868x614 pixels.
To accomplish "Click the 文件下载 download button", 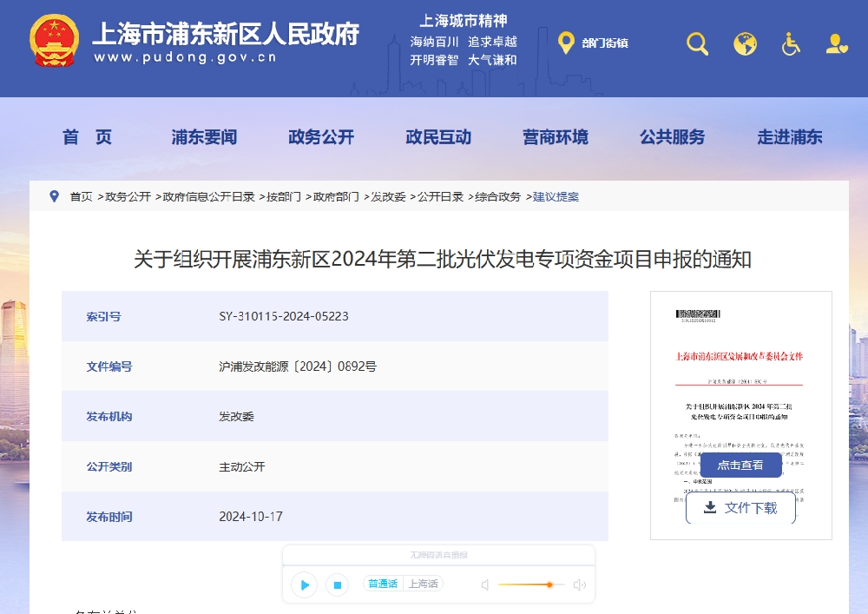I will pyautogui.click(x=740, y=507).
